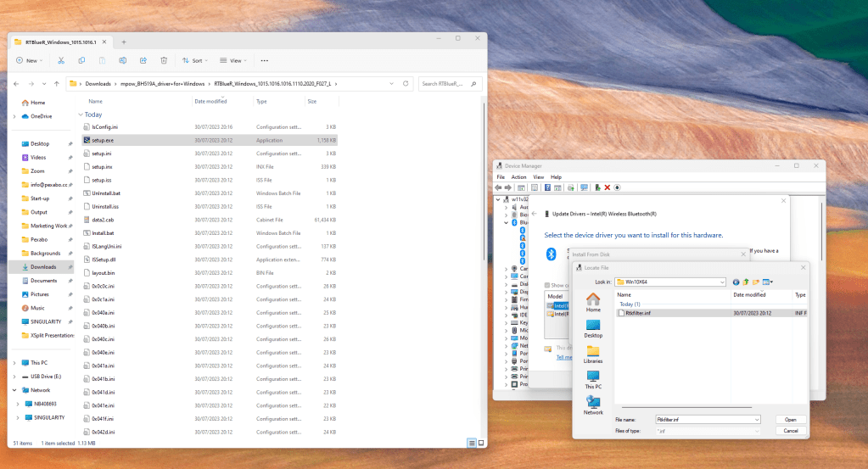
Task: Select Home in the Locate File places bar
Action: point(593,303)
